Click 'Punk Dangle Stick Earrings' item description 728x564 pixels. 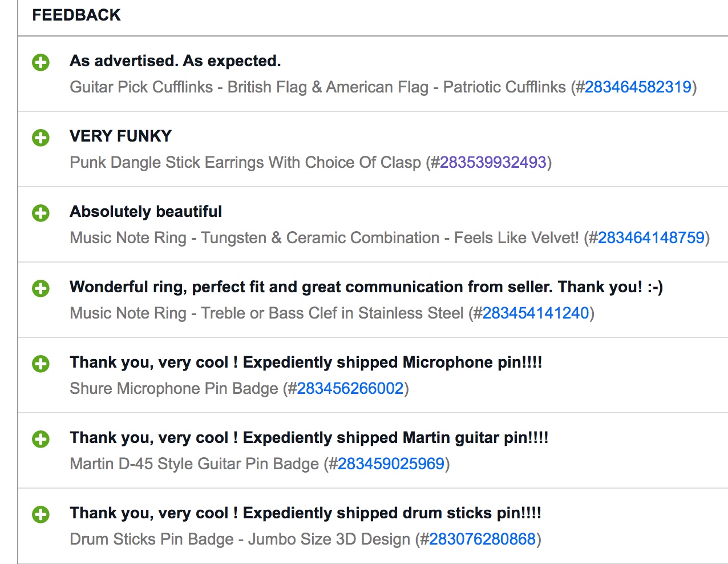tap(245, 162)
